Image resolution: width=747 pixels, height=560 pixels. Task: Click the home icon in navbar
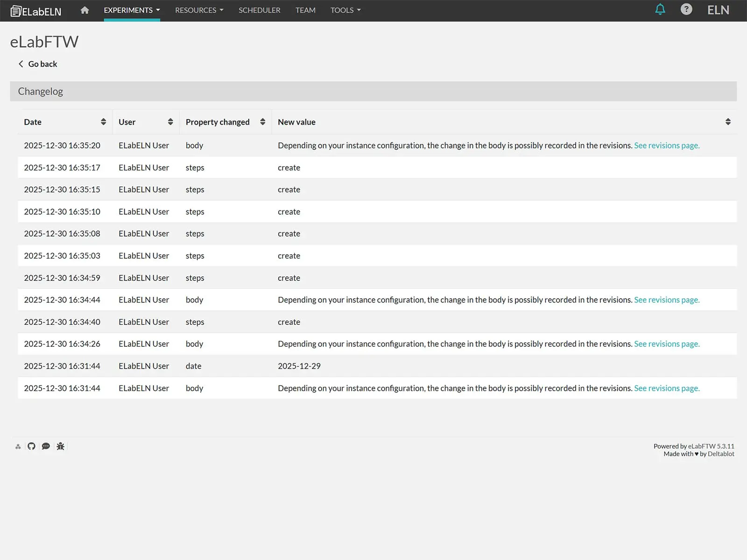click(x=85, y=10)
